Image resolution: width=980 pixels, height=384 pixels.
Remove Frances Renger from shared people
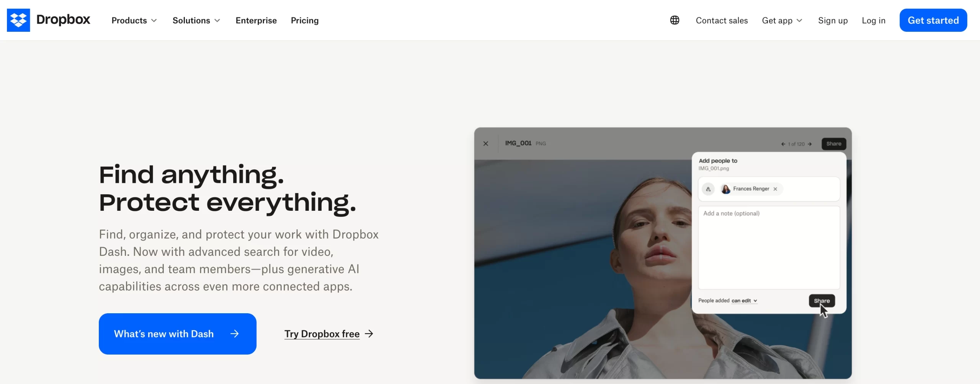point(775,189)
